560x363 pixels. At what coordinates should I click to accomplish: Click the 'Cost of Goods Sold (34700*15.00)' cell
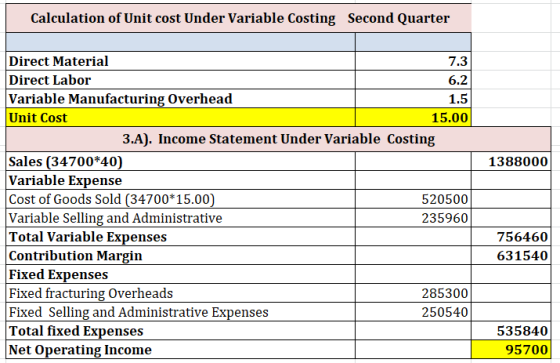[x=181, y=199]
